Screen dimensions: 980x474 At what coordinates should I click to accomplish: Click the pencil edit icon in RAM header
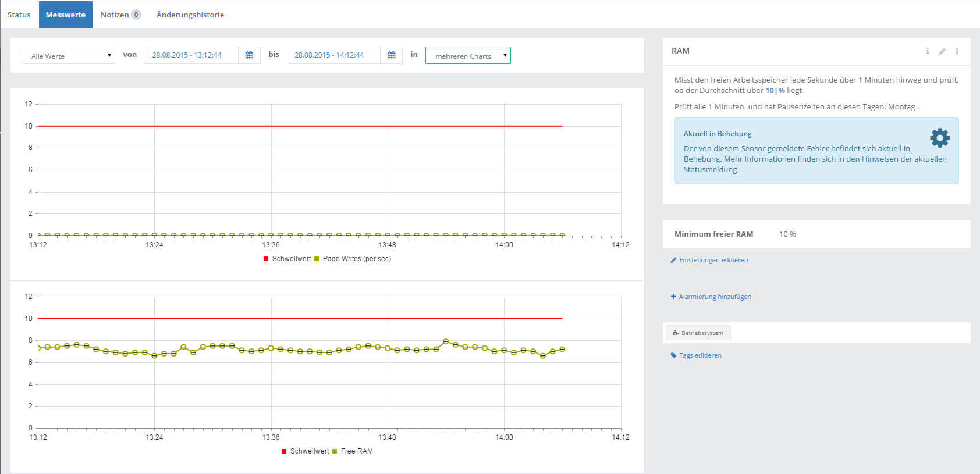(x=942, y=51)
